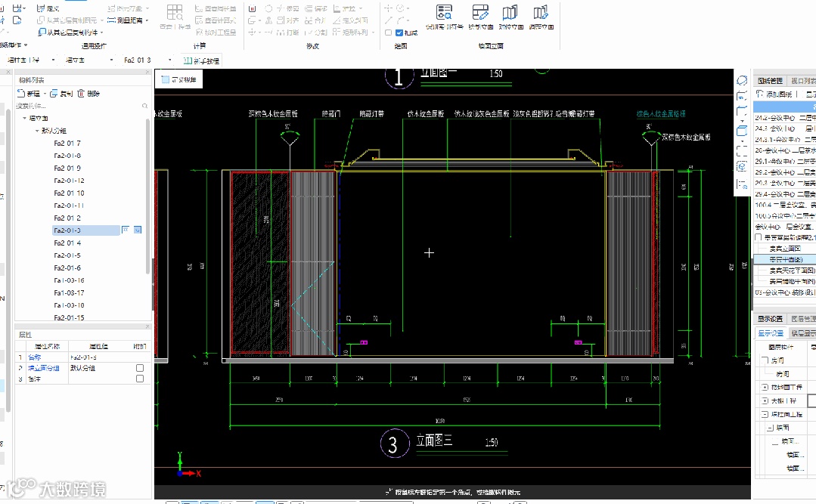Open the save icon dropdown at top left
Viewport: 816px width, 504px height.
[x=24, y=8]
